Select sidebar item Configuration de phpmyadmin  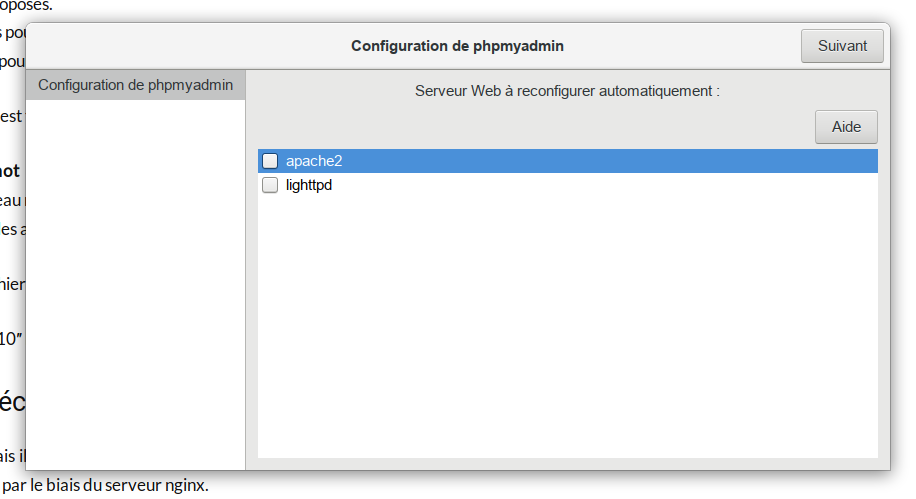(x=135, y=85)
